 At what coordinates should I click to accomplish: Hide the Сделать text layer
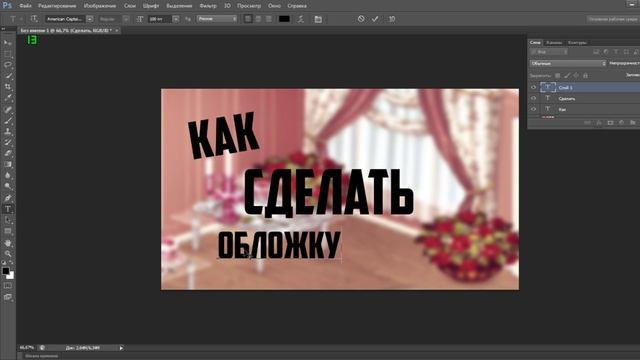[533, 98]
